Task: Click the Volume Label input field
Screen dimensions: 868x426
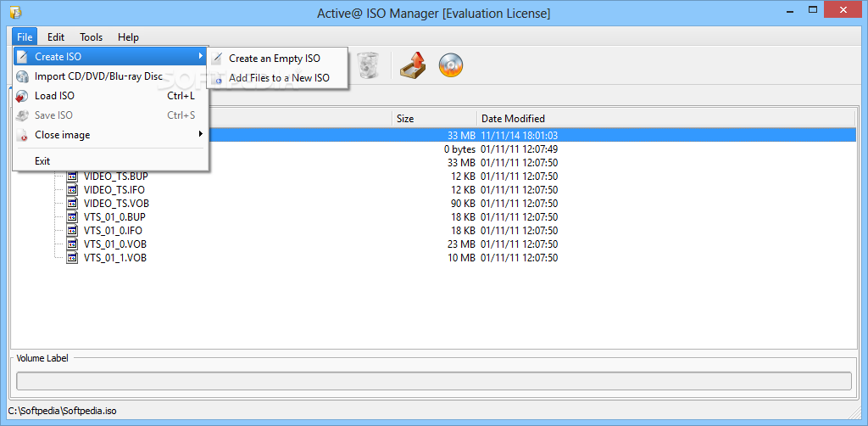Action: 434,381
